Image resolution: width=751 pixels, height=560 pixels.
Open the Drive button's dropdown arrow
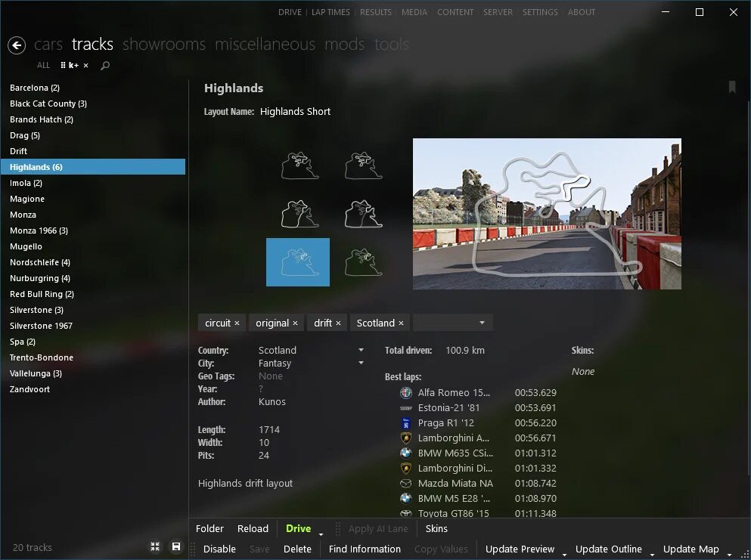tap(321, 534)
